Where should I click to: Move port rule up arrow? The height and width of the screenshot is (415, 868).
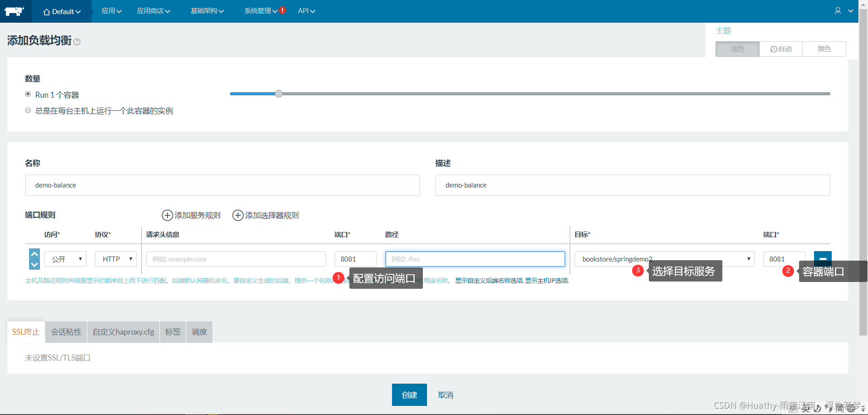click(34, 254)
